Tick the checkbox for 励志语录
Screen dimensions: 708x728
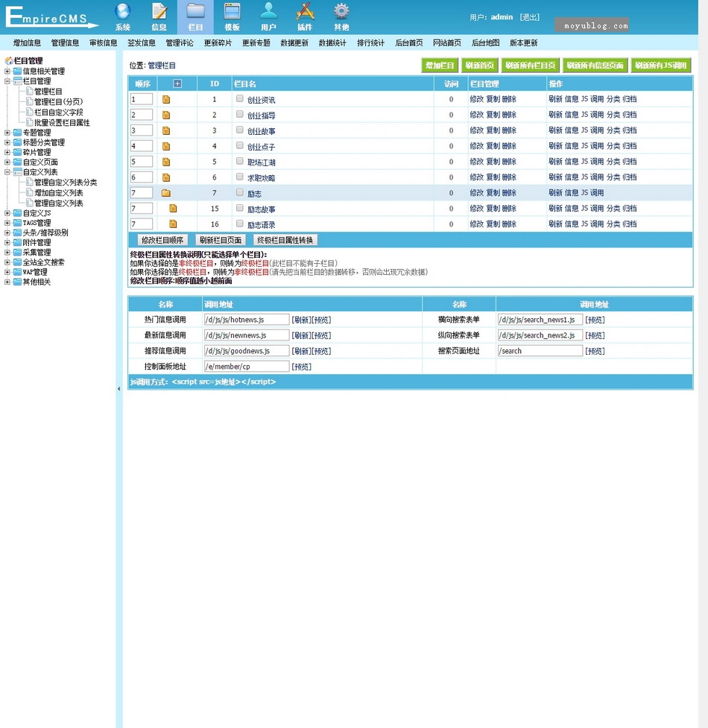tap(239, 224)
